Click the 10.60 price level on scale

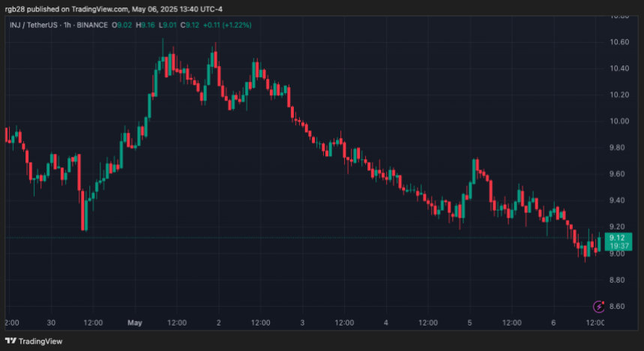[x=619, y=42]
